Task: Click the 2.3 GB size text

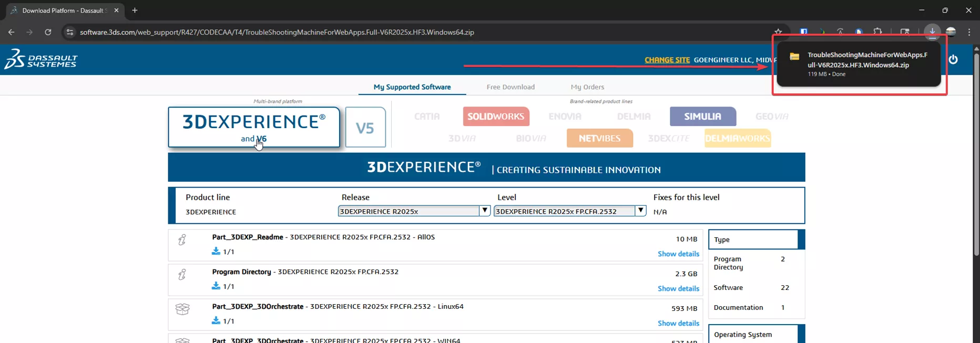Action: click(686, 274)
